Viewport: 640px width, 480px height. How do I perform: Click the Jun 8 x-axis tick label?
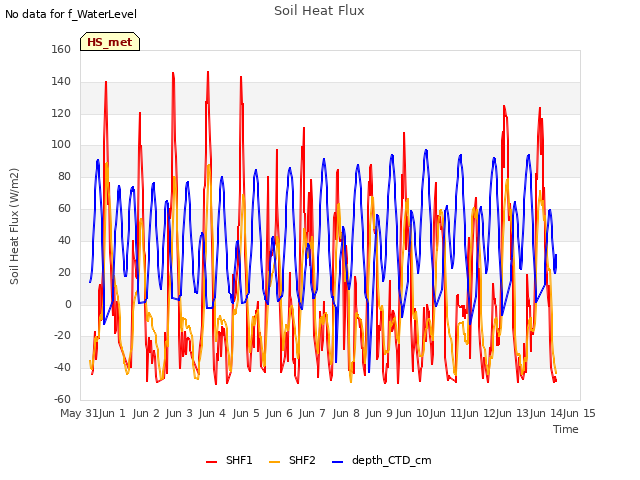[x=346, y=413]
